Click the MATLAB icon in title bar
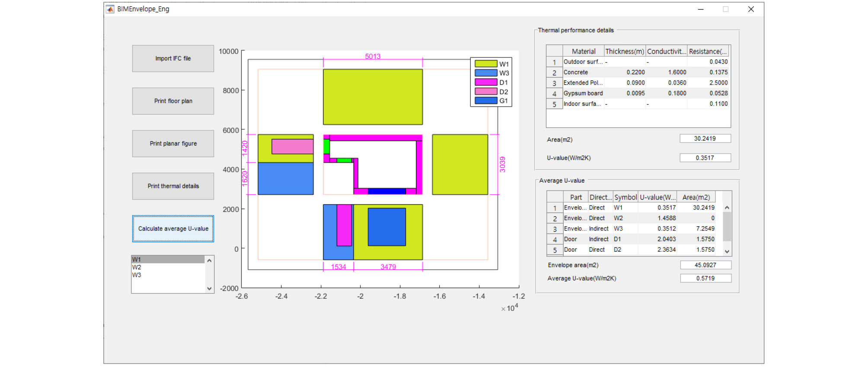 tap(110, 9)
